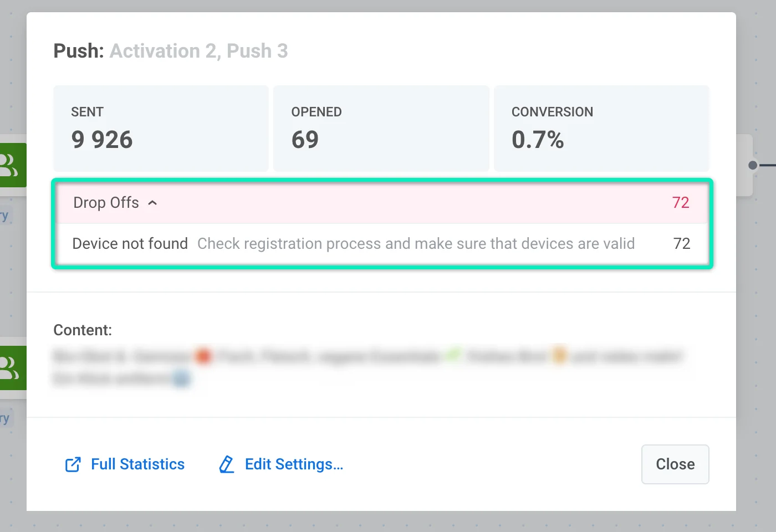Click the blurred push content text
The width and height of the screenshot is (776, 532).
[x=366, y=366]
